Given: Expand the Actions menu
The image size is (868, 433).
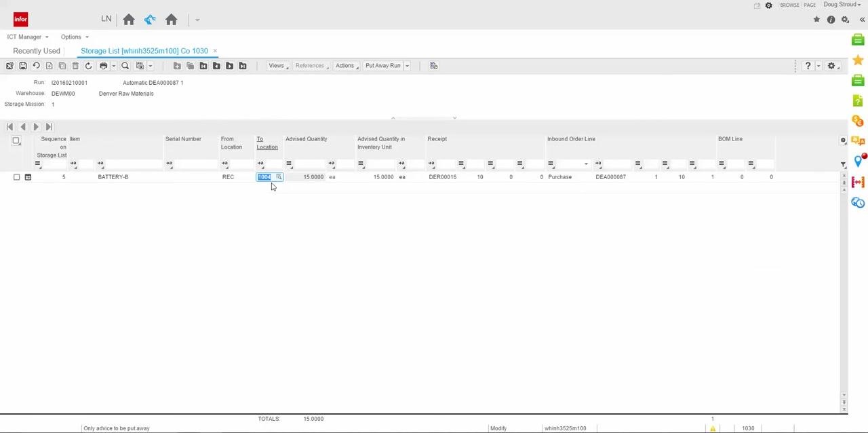Looking at the screenshot, I should (x=346, y=66).
